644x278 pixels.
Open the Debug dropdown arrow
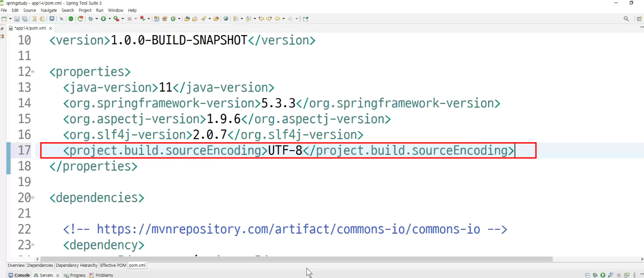(96, 19)
